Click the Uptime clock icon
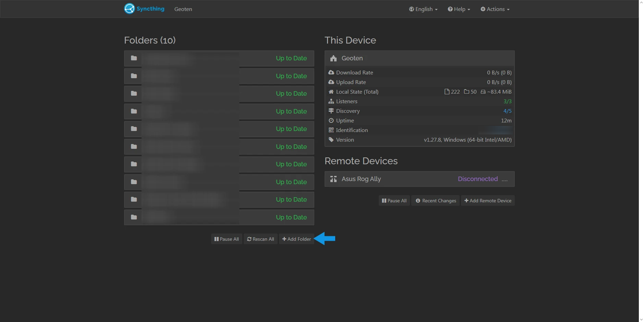Image resolution: width=644 pixels, height=322 pixels. (331, 120)
